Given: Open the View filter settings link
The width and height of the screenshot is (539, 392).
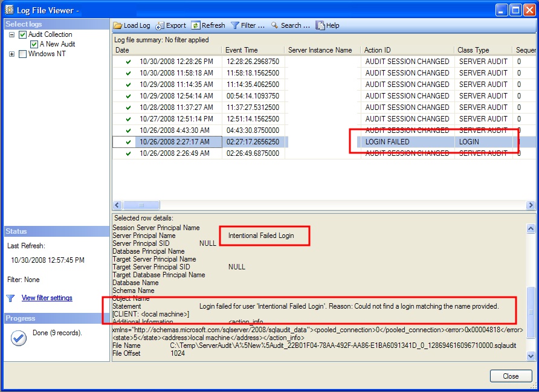Looking at the screenshot, I should pos(47,298).
